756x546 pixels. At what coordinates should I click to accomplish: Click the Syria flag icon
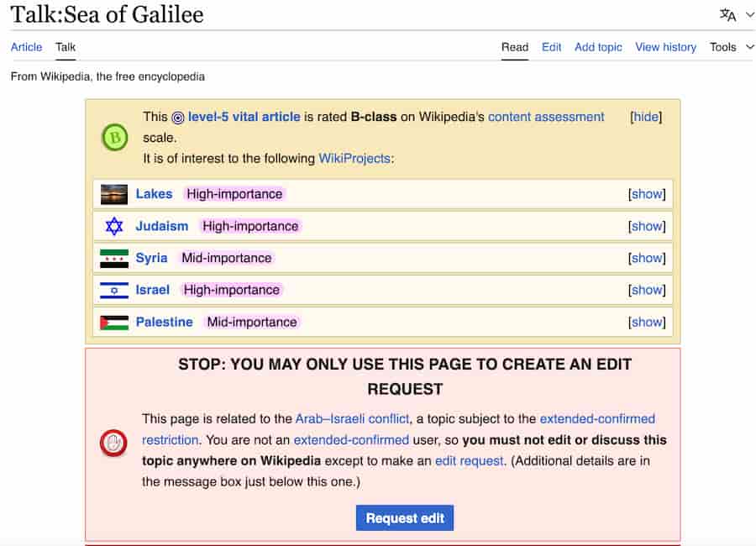[x=114, y=259]
